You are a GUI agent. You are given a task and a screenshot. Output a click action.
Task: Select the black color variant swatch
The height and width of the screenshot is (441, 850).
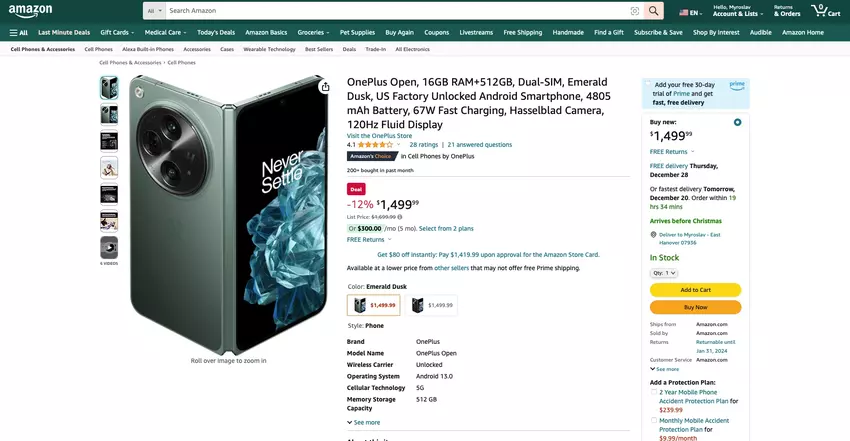(432, 305)
